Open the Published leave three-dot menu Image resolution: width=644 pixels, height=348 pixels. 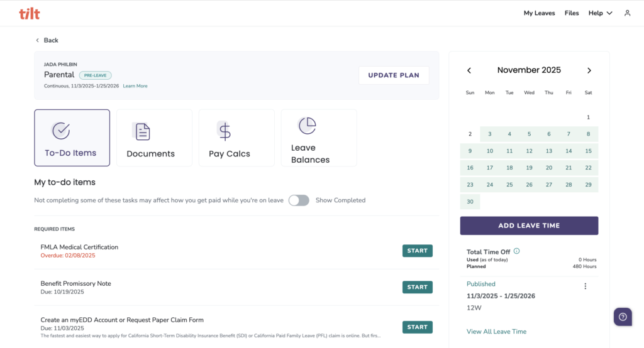click(x=586, y=286)
